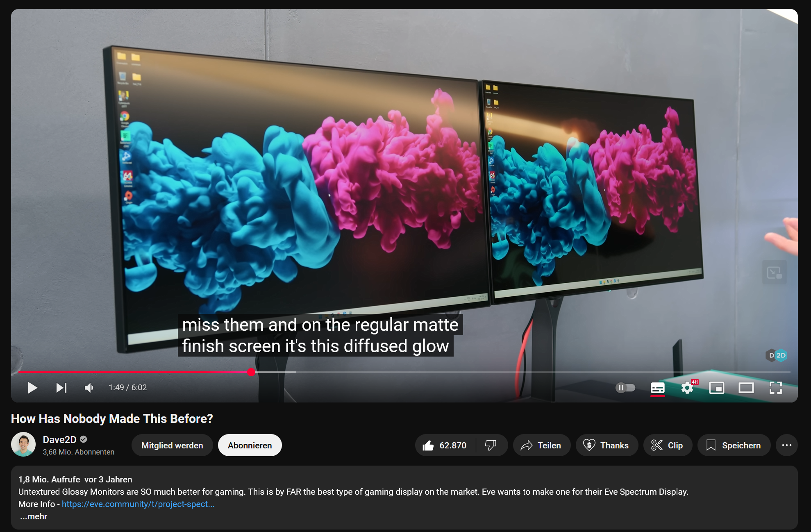Open the settings gear menu
This screenshot has width=811, height=532.
pos(687,387)
